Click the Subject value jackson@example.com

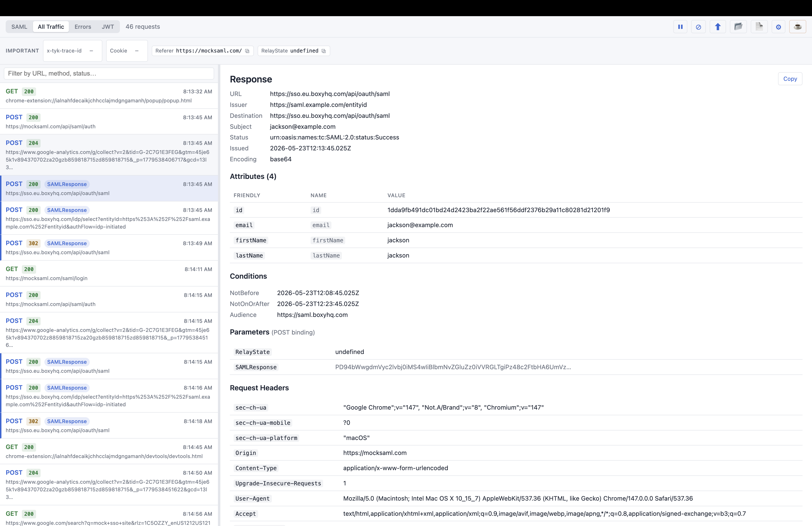click(x=303, y=127)
